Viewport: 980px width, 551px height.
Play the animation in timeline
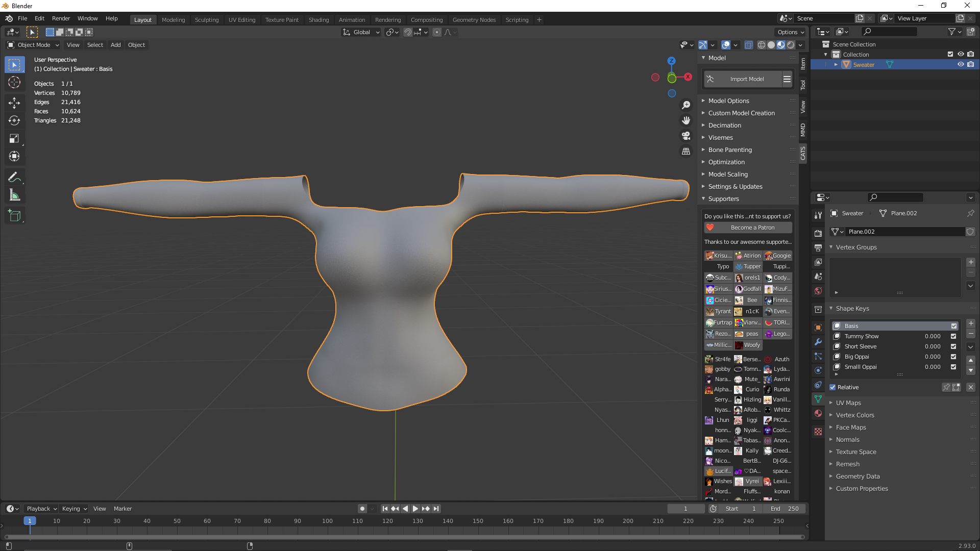(415, 509)
